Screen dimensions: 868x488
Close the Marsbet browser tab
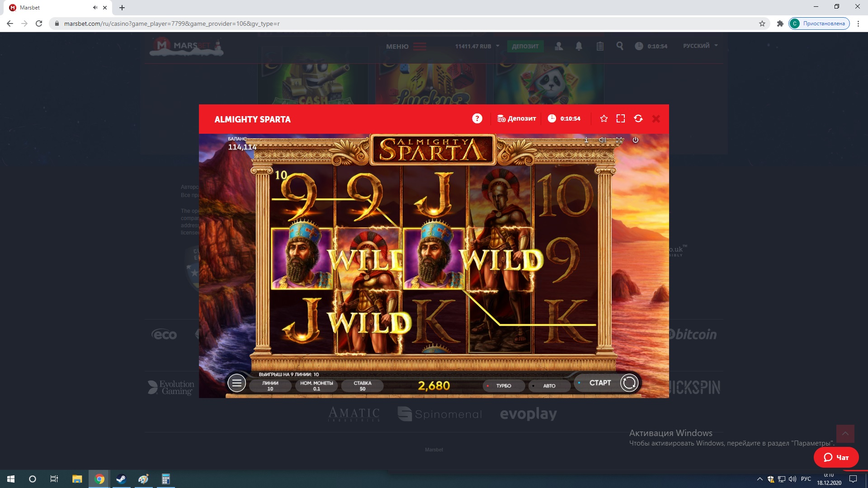tap(105, 8)
